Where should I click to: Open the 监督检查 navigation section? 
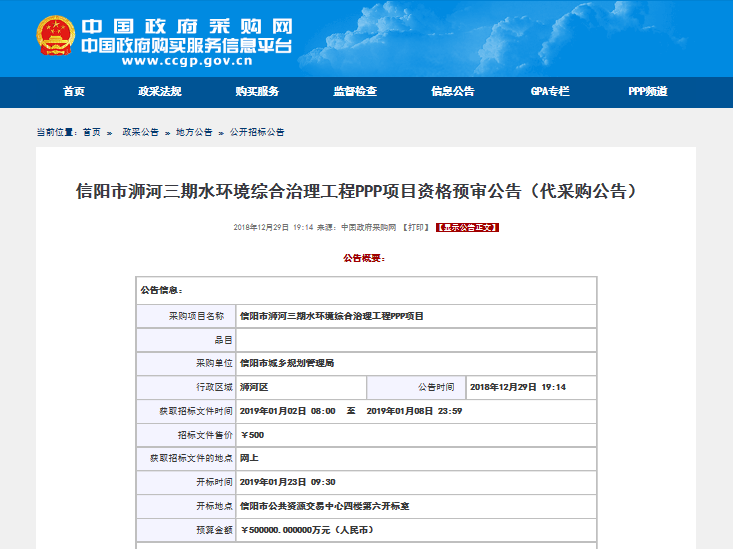tap(355, 92)
